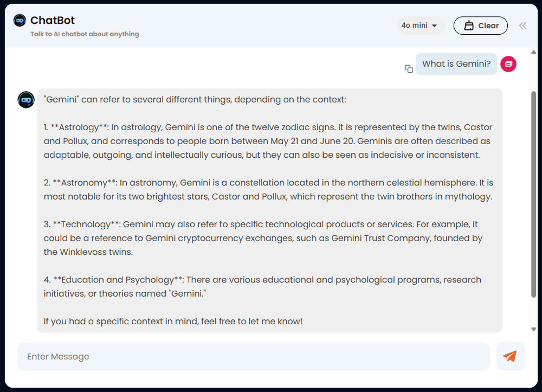Click the pink user avatar icon

point(508,64)
